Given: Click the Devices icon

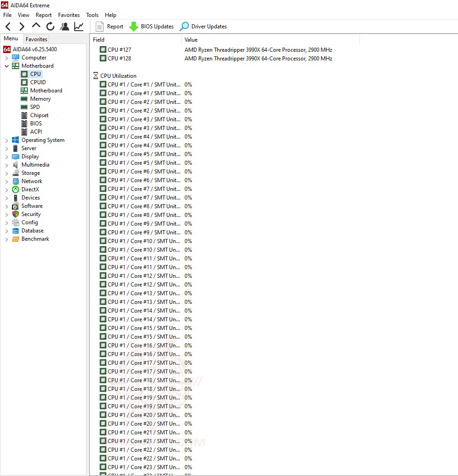Looking at the screenshot, I should click(16, 198).
